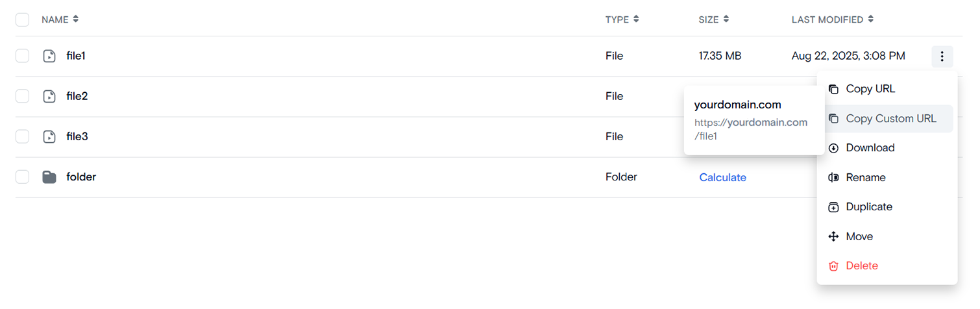The height and width of the screenshot is (309, 980).
Task: Click the file1 video file icon
Action: (49, 56)
